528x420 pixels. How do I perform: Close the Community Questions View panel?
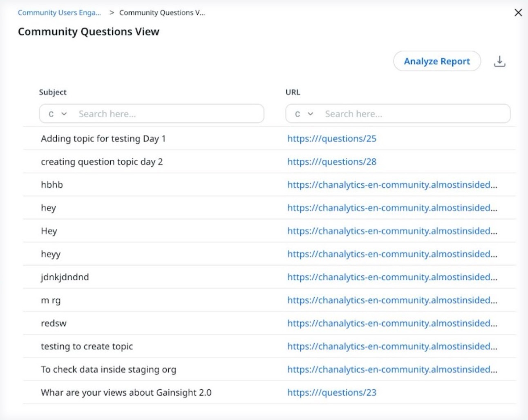[x=518, y=12]
